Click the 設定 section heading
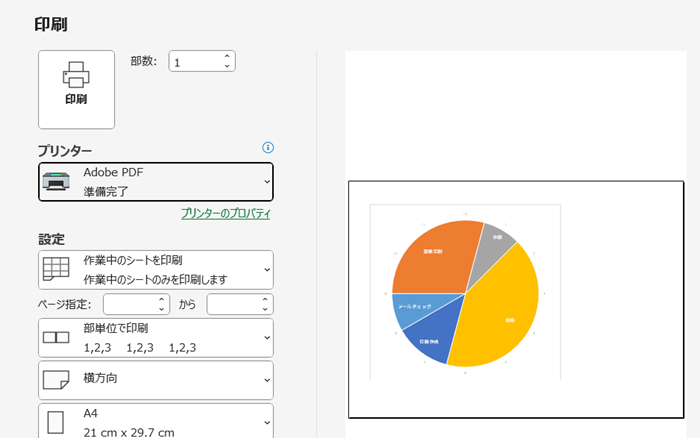Viewport: 700px width, 438px height. coord(51,239)
